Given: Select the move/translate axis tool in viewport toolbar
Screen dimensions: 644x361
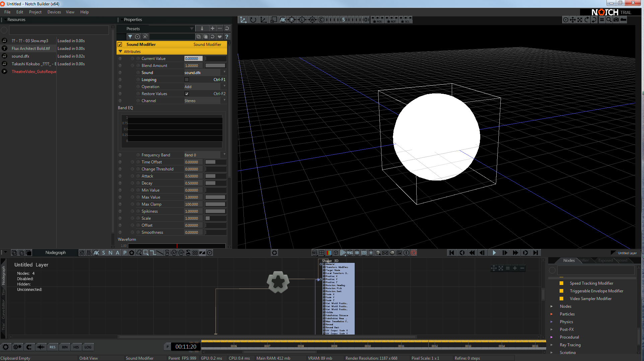Looking at the screenshot, I should click(x=243, y=20).
